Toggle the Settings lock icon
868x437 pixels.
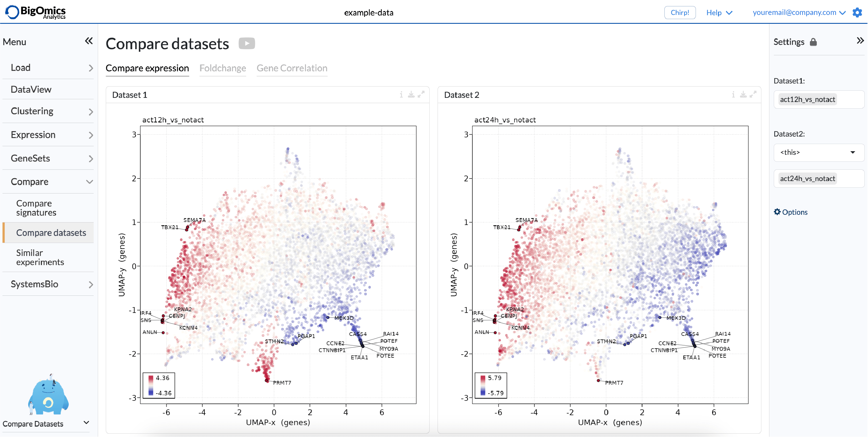coord(813,42)
